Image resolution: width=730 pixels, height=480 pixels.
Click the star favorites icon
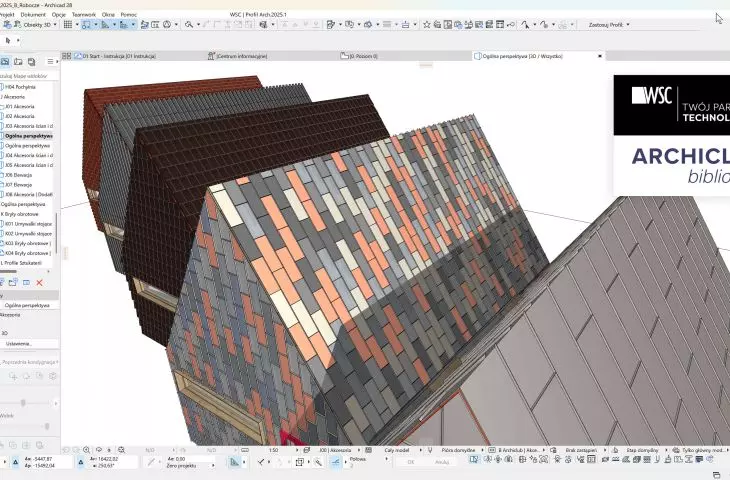pos(426,25)
